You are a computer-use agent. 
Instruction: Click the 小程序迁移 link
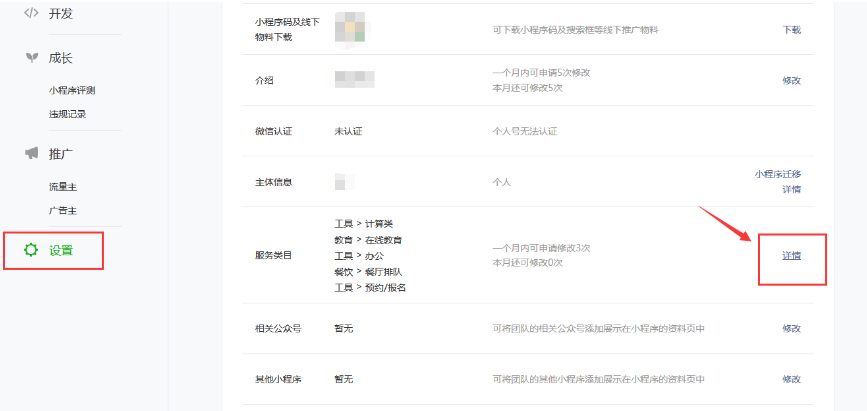(x=778, y=173)
